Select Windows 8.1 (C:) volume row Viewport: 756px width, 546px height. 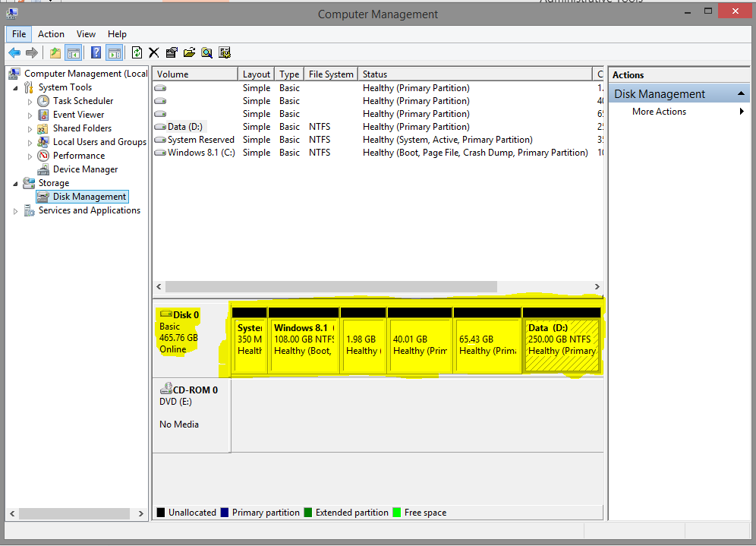pyautogui.click(x=378, y=153)
